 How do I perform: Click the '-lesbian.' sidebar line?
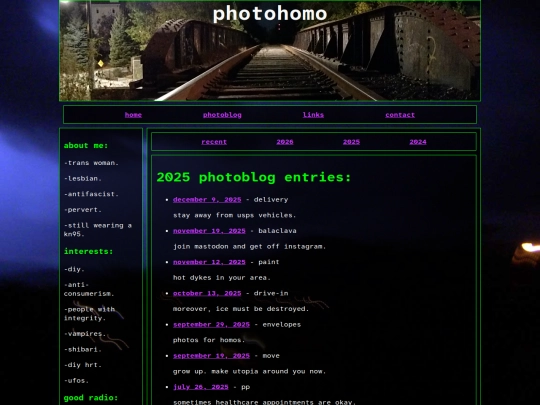83,179
